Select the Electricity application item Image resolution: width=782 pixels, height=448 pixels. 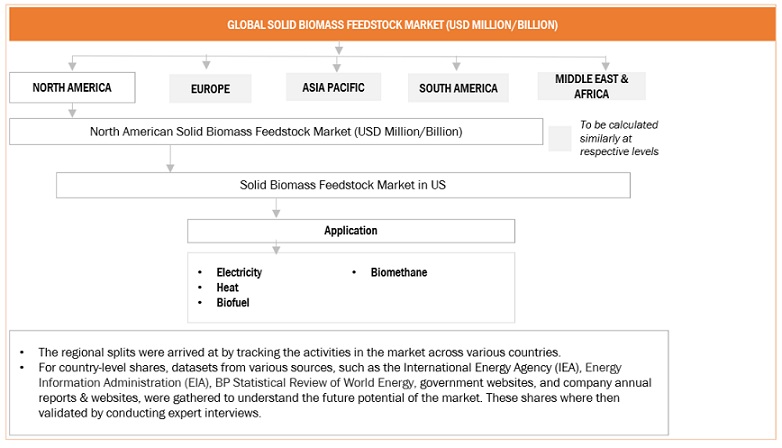coord(239,272)
